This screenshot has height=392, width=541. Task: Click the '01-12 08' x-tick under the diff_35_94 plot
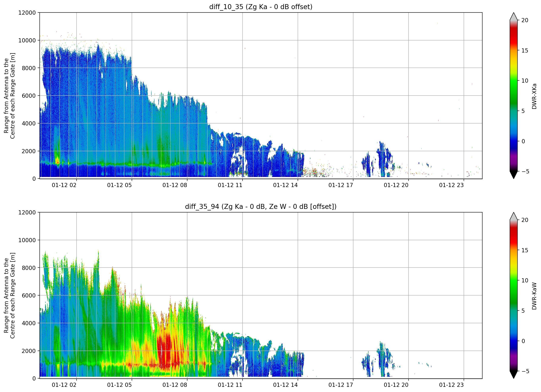coord(175,385)
